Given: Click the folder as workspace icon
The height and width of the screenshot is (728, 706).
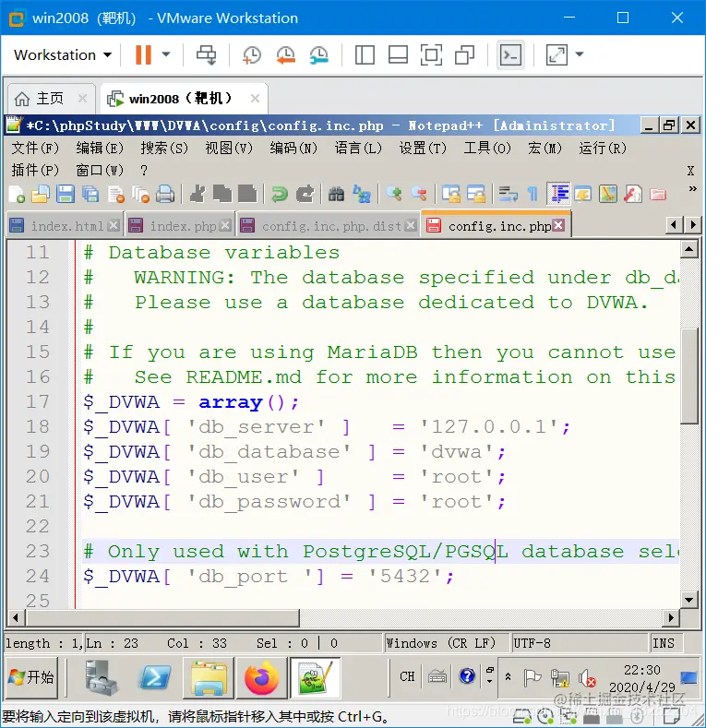Looking at the screenshot, I should pos(658,194).
